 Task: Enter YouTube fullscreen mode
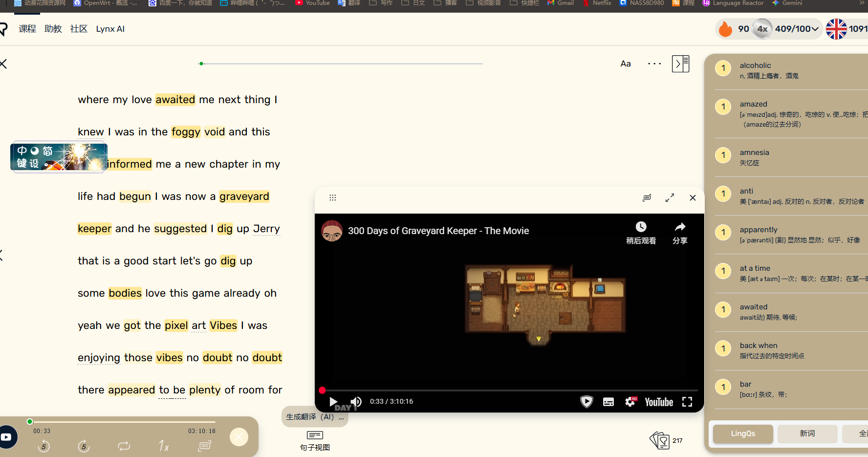(x=687, y=402)
